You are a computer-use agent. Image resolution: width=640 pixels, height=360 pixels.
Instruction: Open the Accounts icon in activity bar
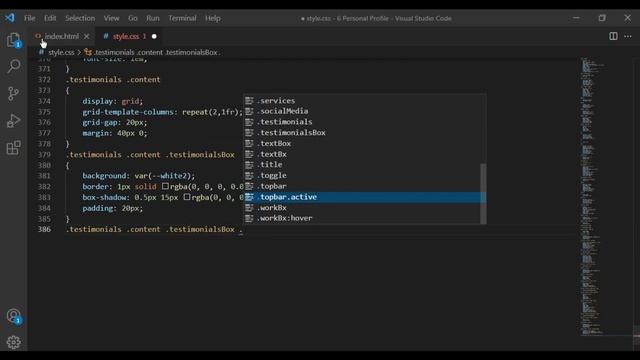pos(13,316)
